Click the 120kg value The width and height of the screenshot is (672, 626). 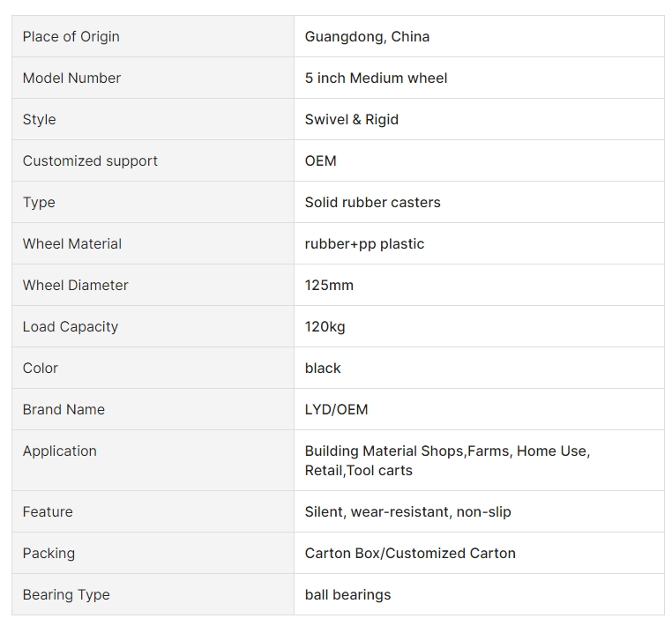pyautogui.click(x=325, y=326)
